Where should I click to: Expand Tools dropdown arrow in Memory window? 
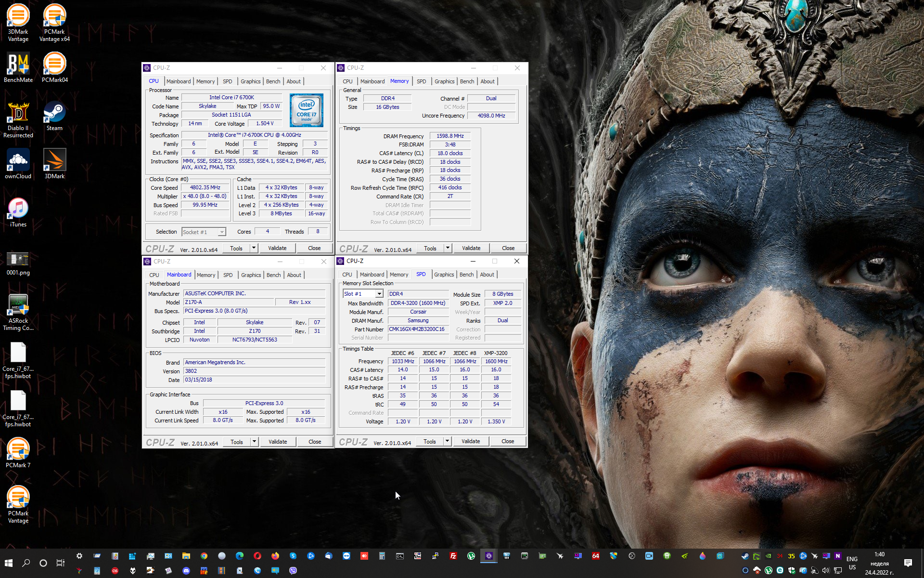448,248
